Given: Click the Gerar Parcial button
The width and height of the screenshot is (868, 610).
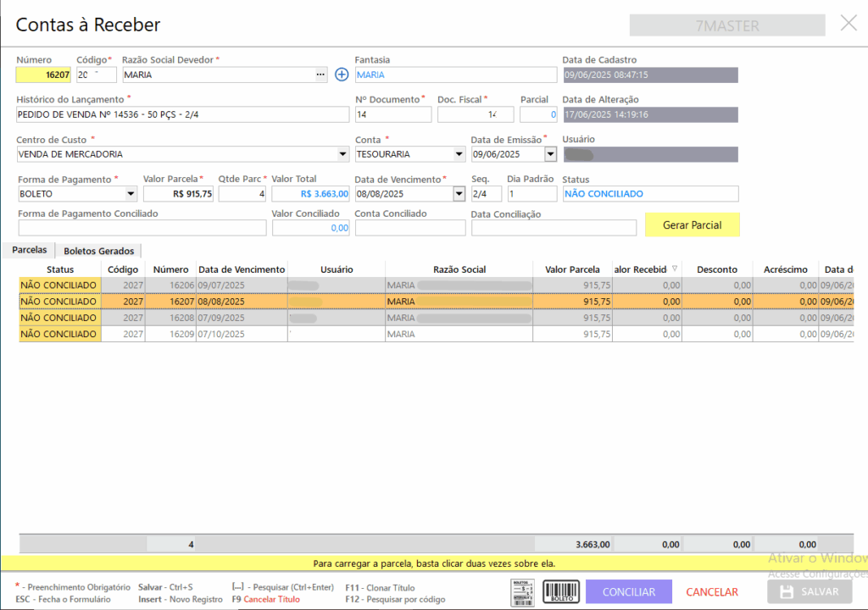Looking at the screenshot, I should [692, 225].
